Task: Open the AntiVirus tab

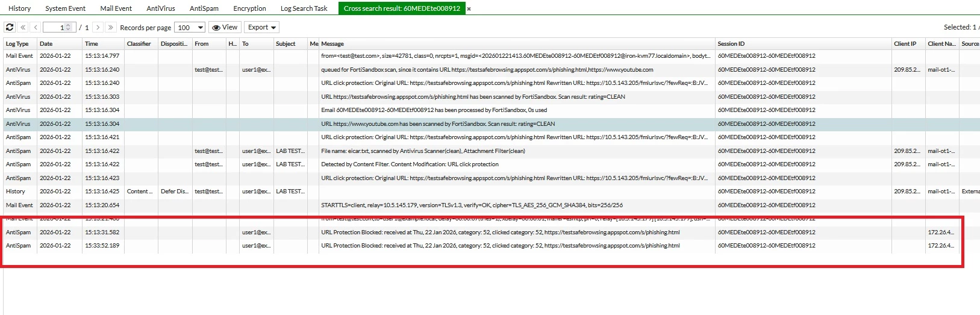Action: click(x=161, y=8)
